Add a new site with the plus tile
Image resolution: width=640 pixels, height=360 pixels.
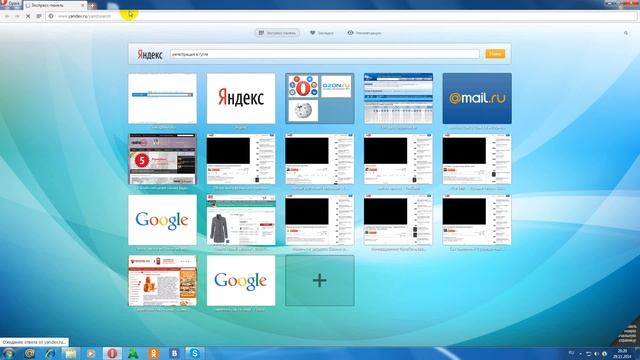pyautogui.click(x=320, y=280)
